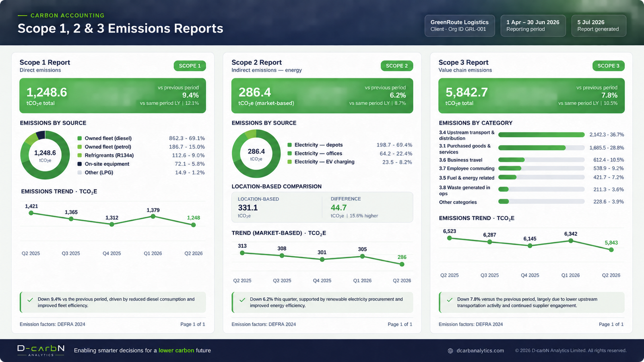Viewport: 644px width, 362px height.
Task: Click the 3.7 Employee commuting bar
Action: pyautogui.click(x=541, y=169)
